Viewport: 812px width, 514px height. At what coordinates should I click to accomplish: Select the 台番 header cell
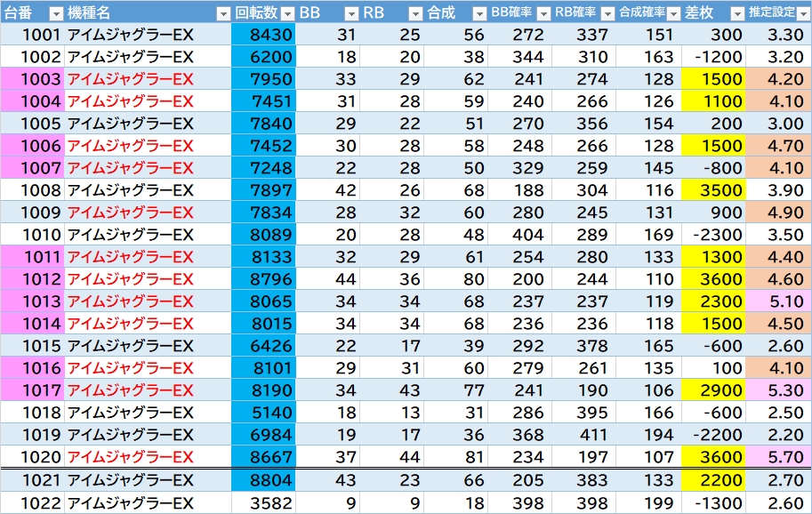point(32,12)
